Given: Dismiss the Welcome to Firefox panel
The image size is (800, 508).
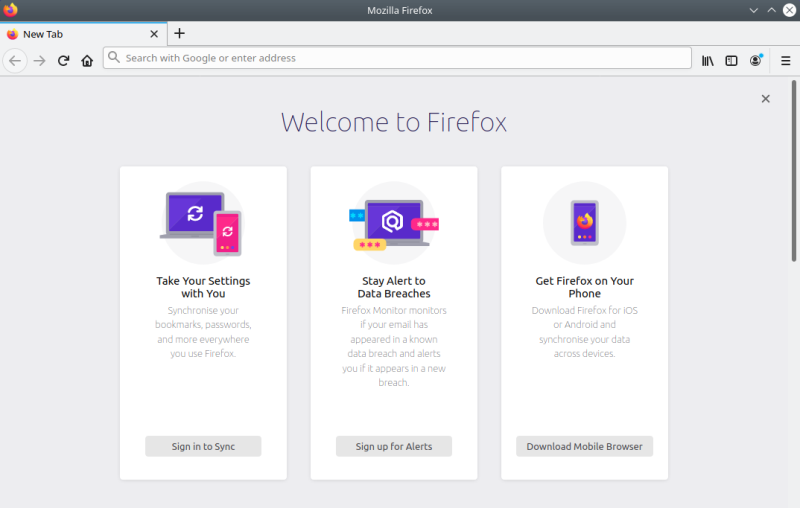Looking at the screenshot, I should tap(765, 99).
